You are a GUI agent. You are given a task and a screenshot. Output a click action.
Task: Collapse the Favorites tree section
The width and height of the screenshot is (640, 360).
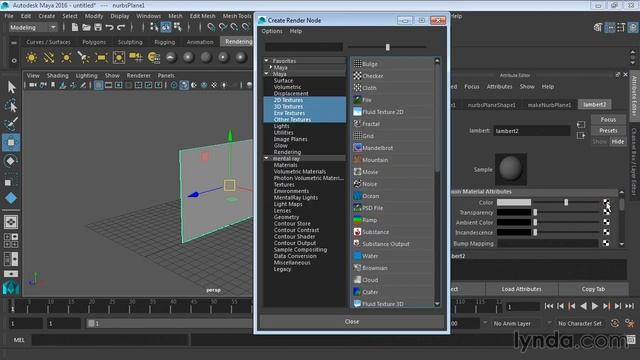[267, 60]
